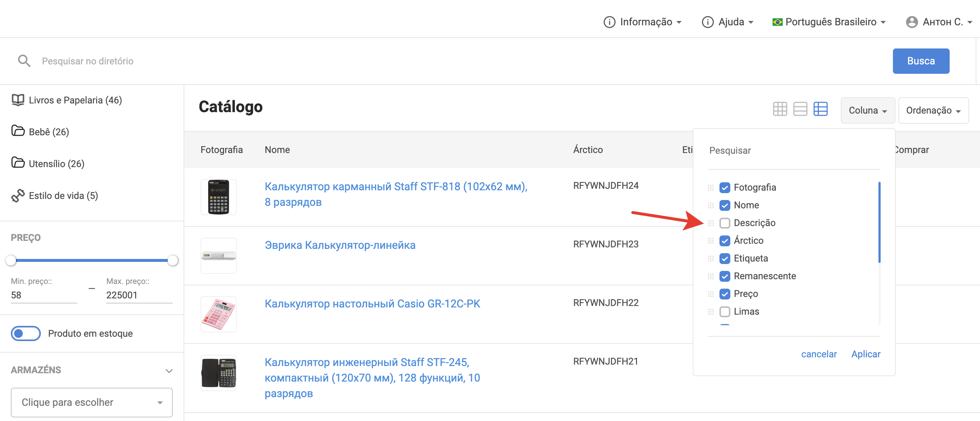Viewport: 980px width, 421px height.
Task: Open Калькулятор инженерный Staff STF-245 link
Action: [372, 378]
